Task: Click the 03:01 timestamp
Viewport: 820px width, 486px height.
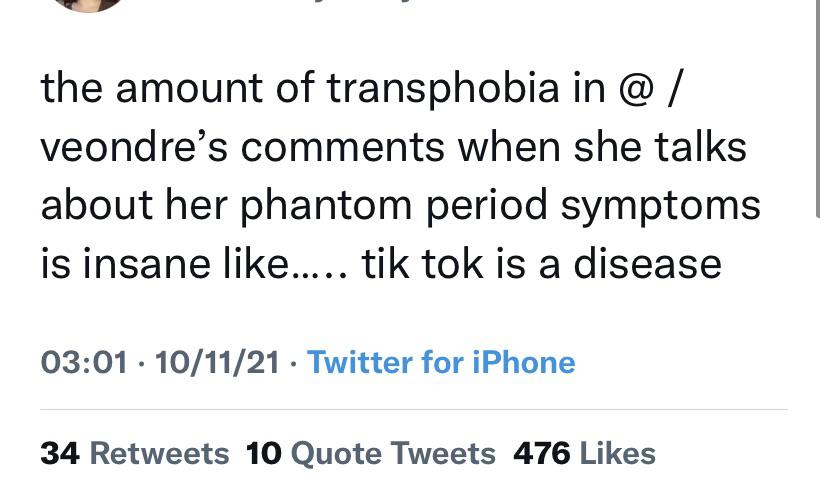Action: [84, 362]
